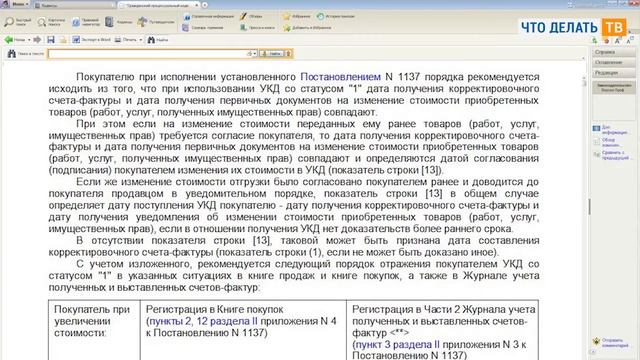The image size is (640, 360).
Task: Click the Печать print button
Action: (126, 40)
